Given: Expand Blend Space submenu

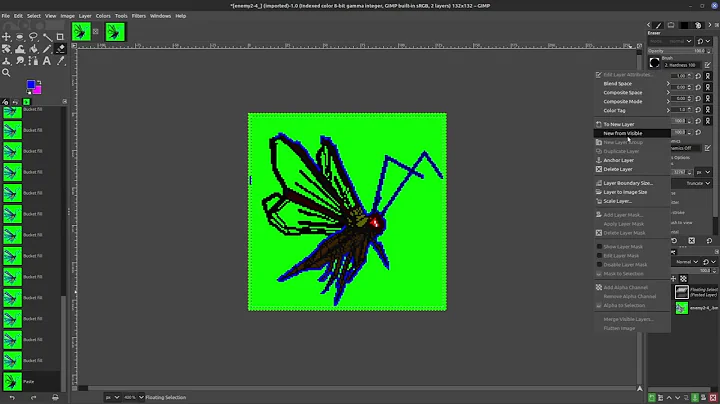Looking at the screenshot, I should pyautogui.click(x=632, y=84).
